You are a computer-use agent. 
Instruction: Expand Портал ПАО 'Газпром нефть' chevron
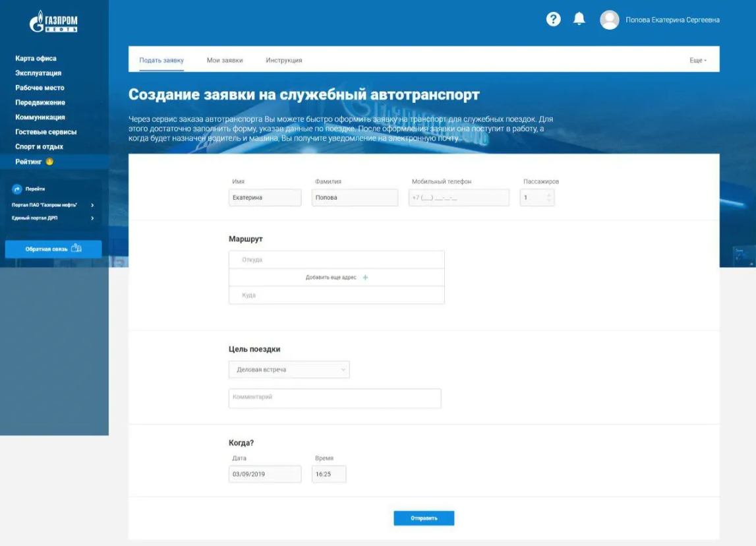[x=92, y=205]
